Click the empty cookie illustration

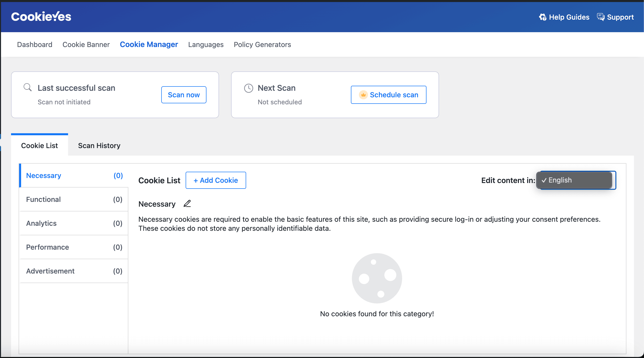click(377, 278)
